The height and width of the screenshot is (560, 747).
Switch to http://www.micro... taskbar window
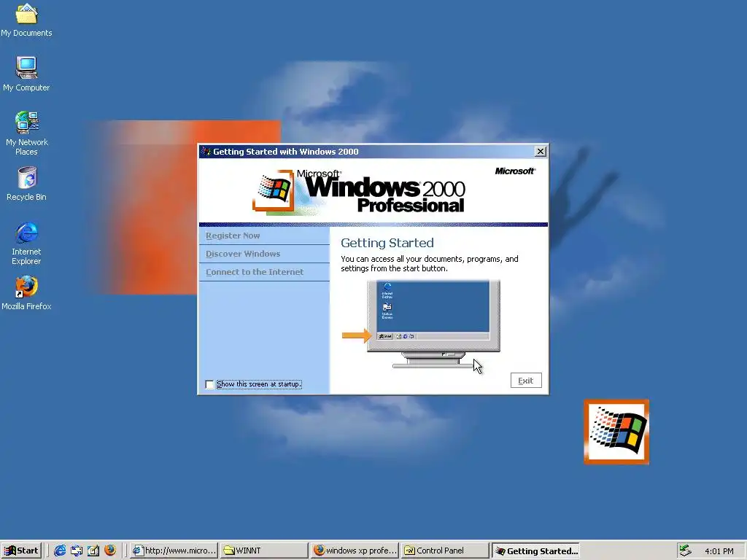pyautogui.click(x=174, y=551)
